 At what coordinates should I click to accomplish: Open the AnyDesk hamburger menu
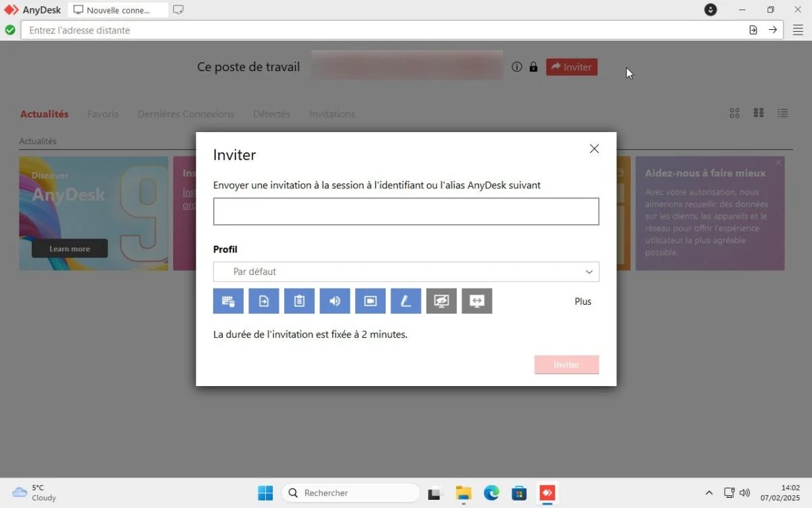tap(798, 30)
